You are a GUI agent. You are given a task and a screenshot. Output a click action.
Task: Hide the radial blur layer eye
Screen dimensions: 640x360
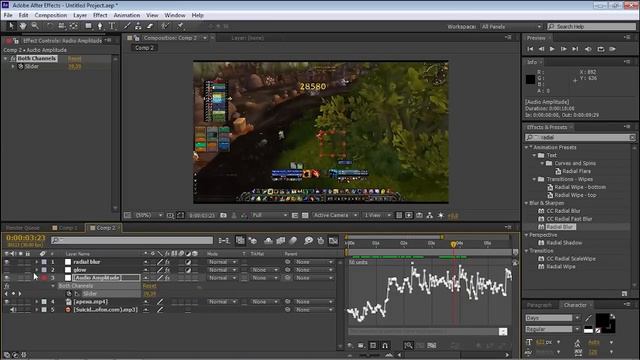point(7,262)
